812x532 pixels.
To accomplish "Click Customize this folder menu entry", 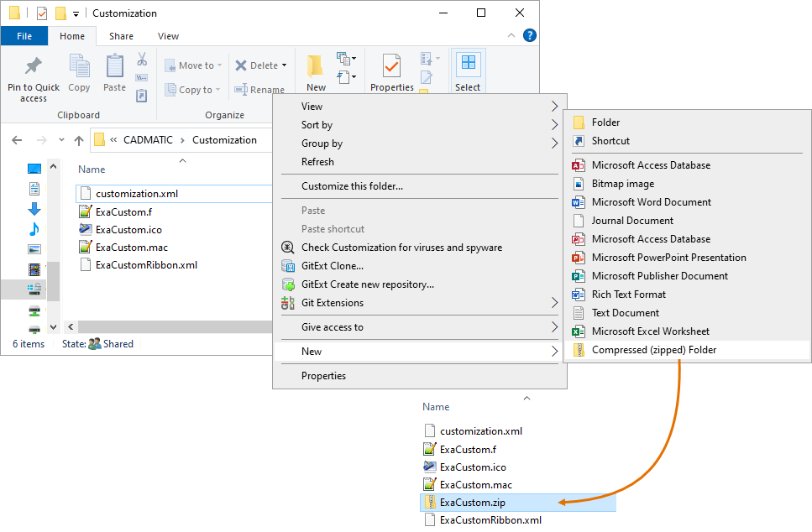I will click(x=352, y=186).
